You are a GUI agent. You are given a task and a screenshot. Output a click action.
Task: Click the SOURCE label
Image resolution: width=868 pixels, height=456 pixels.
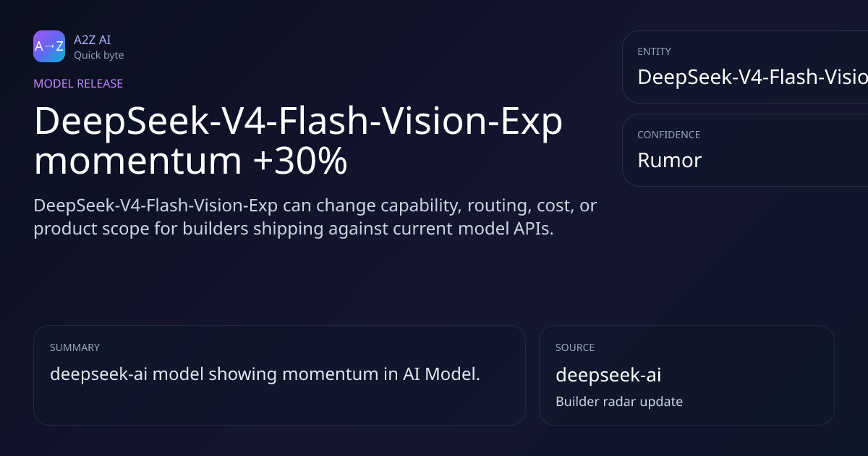(x=575, y=347)
